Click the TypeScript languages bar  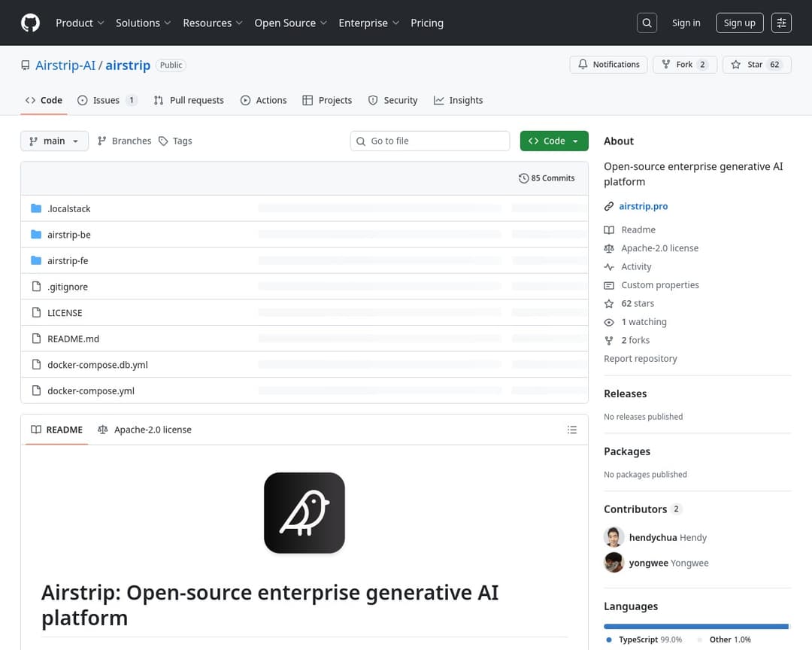pos(695,626)
